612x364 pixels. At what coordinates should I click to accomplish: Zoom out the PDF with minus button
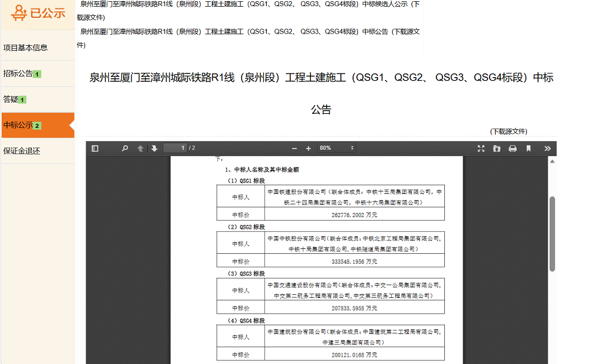click(x=294, y=148)
